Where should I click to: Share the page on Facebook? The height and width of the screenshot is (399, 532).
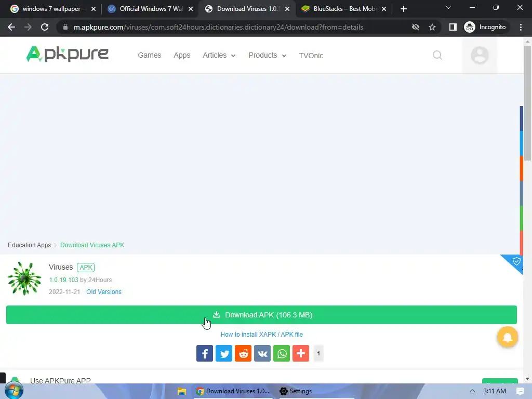205,353
